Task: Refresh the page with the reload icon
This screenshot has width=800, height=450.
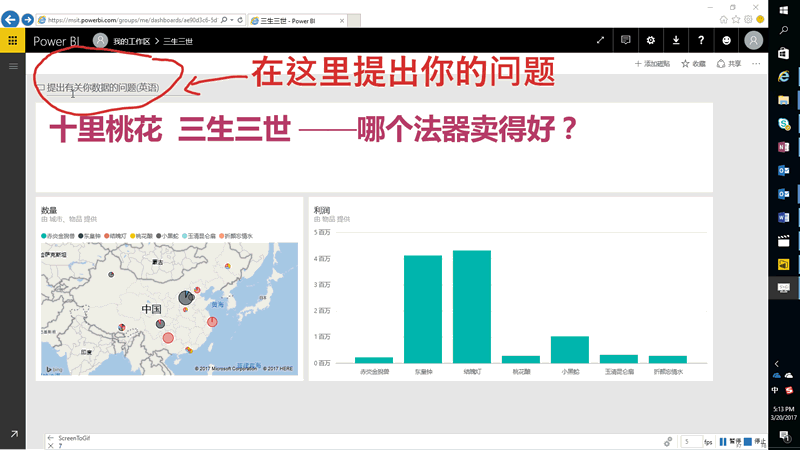Action: pos(240,20)
